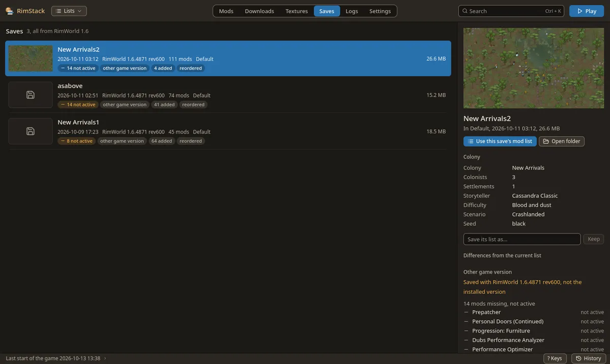The image size is (610, 364).
Task: Click the '64 added' badge
Action: 162,141
